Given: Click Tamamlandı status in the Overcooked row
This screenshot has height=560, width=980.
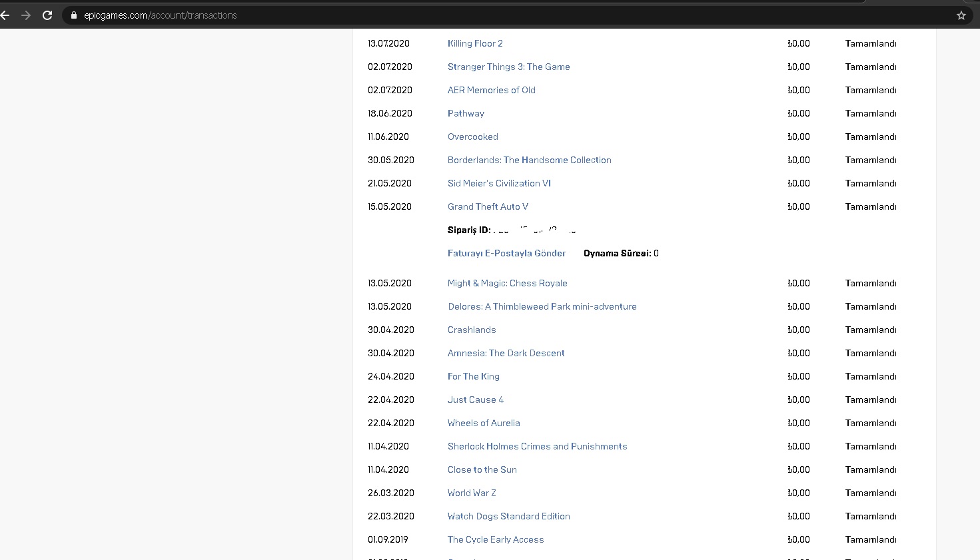Looking at the screenshot, I should [x=871, y=137].
